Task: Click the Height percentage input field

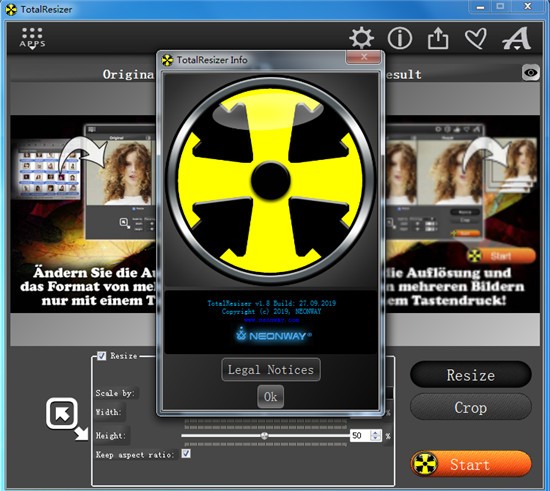Action: [x=360, y=436]
